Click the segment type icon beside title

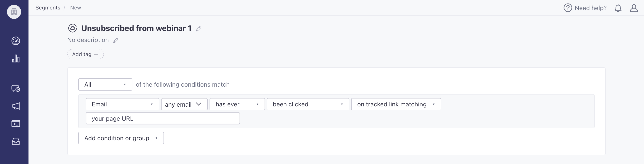[73, 28]
